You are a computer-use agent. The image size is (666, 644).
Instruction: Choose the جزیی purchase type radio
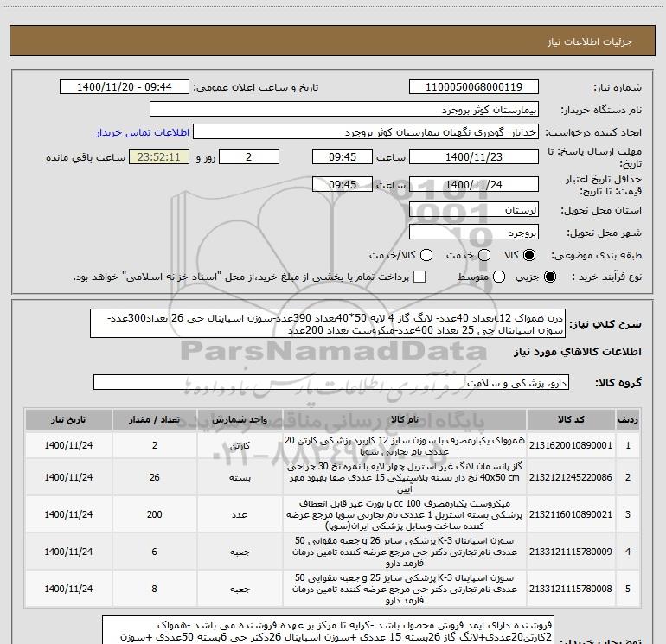pos(549,277)
